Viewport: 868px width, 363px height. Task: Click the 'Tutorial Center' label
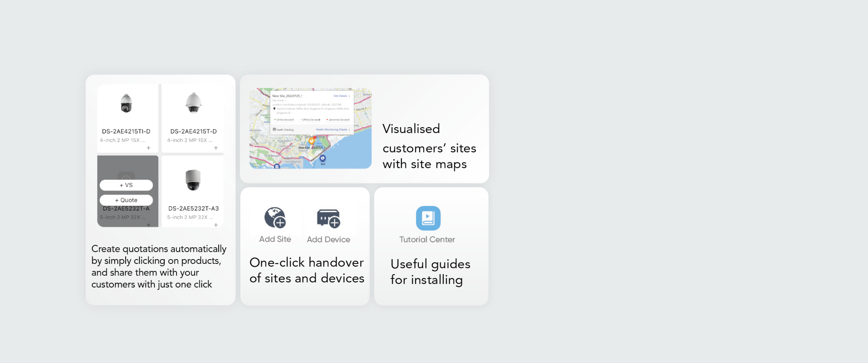[x=427, y=239]
